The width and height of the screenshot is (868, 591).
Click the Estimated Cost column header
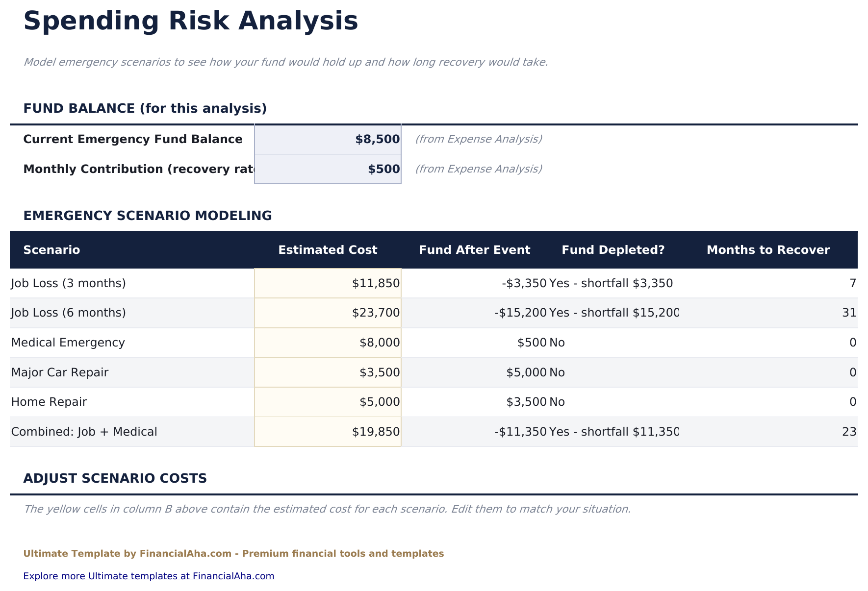tap(328, 249)
